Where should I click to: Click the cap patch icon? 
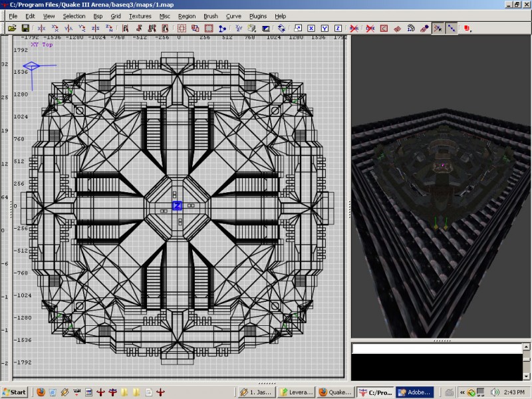[424, 28]
